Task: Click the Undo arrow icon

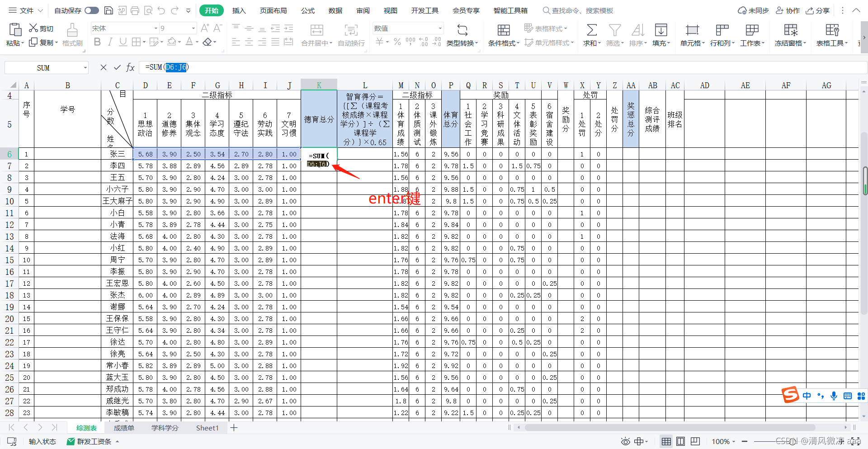Action: pyautogui.click(x=161, y=10)
